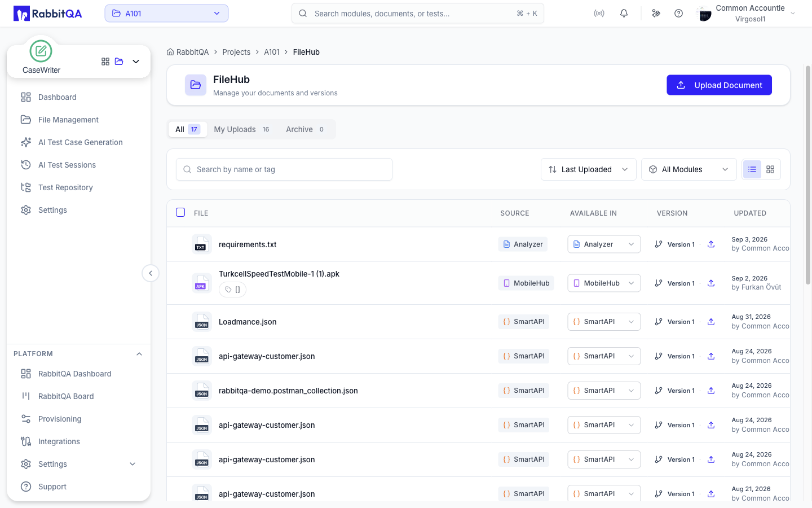
Task: Click Upload Document button
Action: pyautogui.click(x=719, y=85)
